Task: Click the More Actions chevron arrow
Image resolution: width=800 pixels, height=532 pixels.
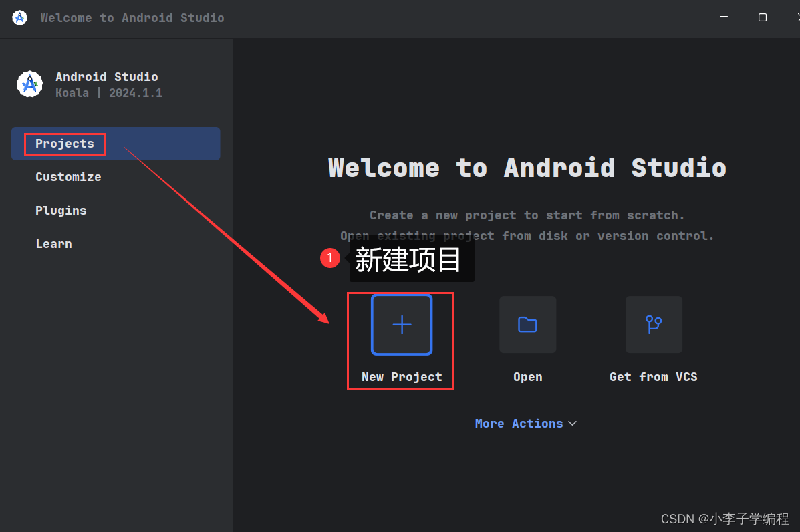Action: pyautogui.click(x=573, y=423)
